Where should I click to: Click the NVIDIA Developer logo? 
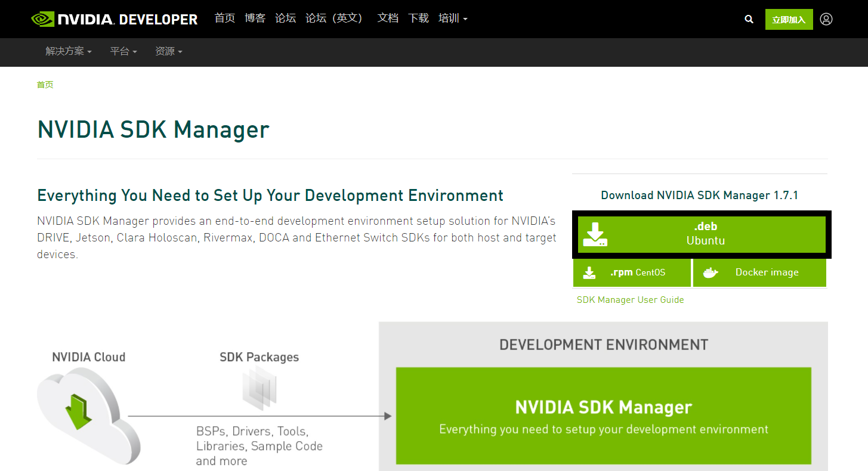coord(114,19)
